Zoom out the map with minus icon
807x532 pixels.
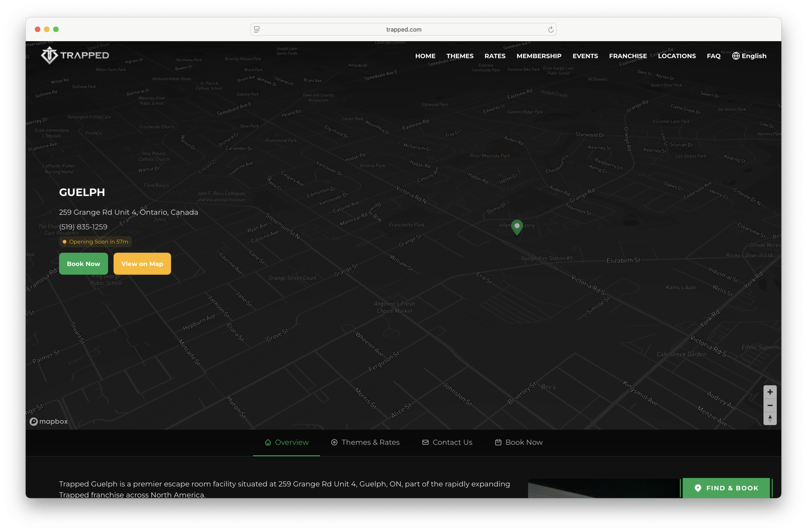[770, 405]
